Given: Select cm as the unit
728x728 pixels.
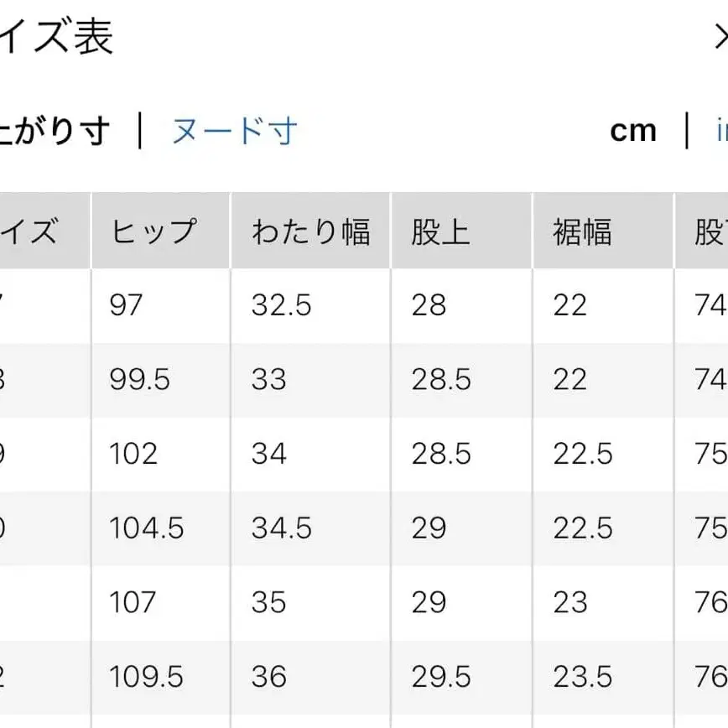Looking at the screenshot, I should click(x=633, y=130).
